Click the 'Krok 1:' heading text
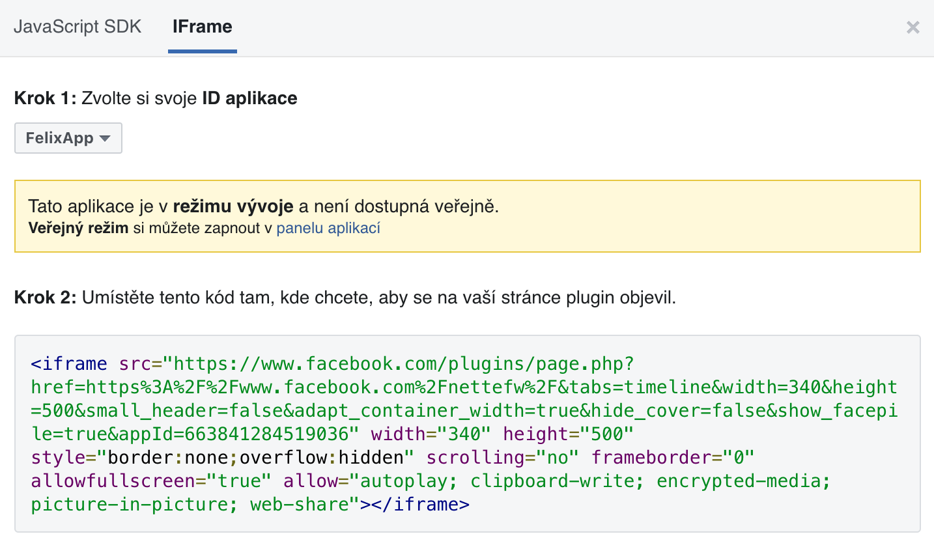 (46, 98)
